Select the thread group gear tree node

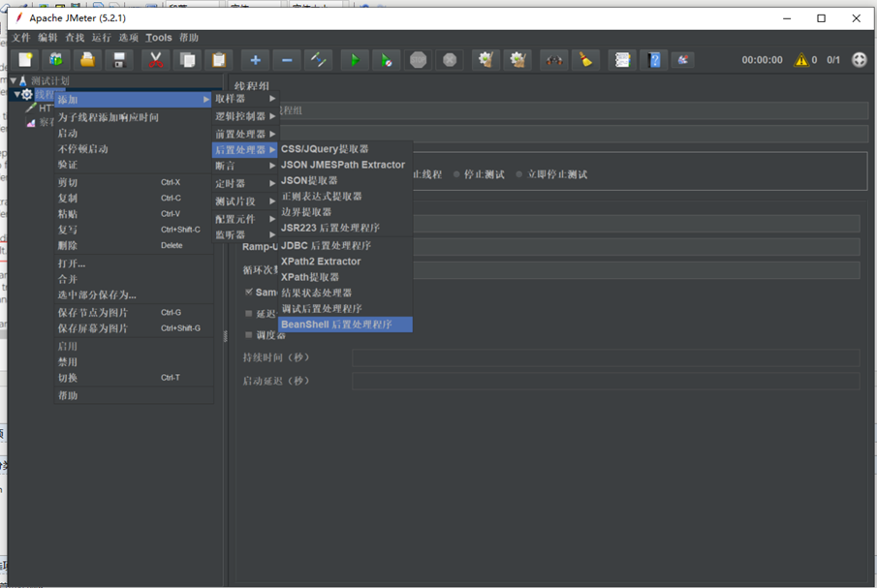point(26,94)
